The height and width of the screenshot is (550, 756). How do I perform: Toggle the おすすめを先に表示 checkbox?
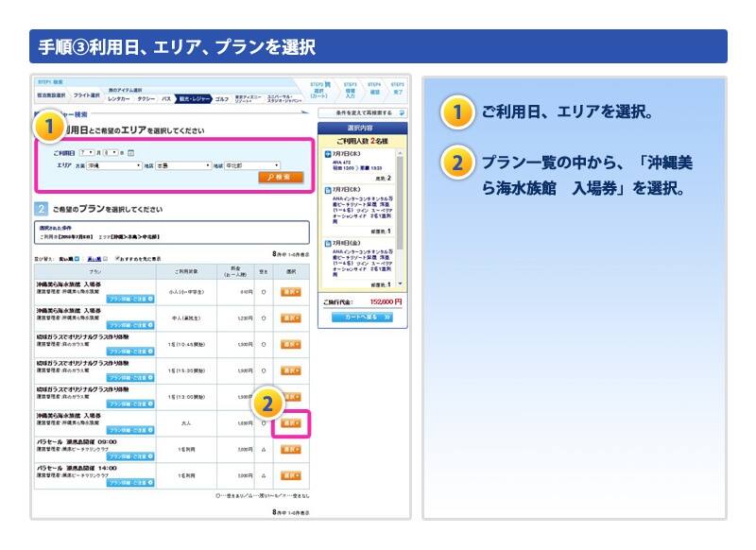117,257
